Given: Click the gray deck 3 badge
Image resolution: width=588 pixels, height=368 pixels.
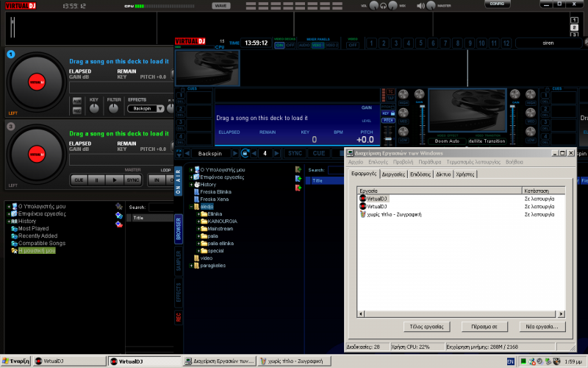Looking at the screenshot, I should point(11,127).
